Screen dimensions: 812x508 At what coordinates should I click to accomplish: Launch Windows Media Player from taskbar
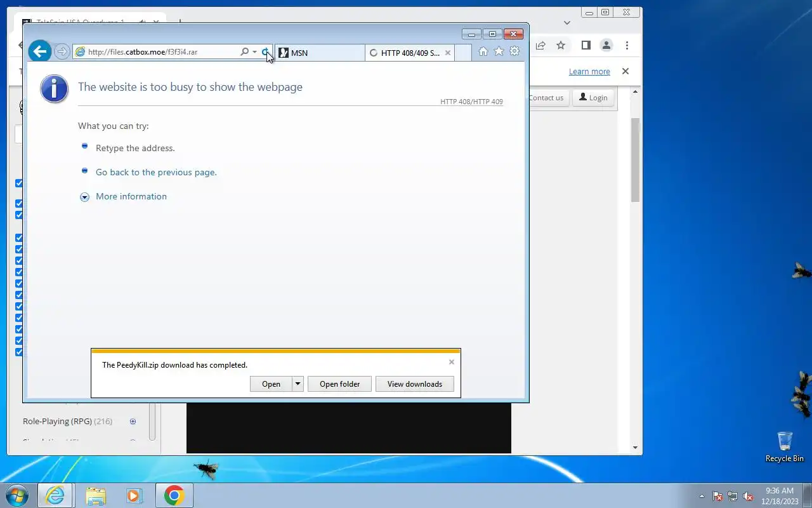[x=134, y=495]
